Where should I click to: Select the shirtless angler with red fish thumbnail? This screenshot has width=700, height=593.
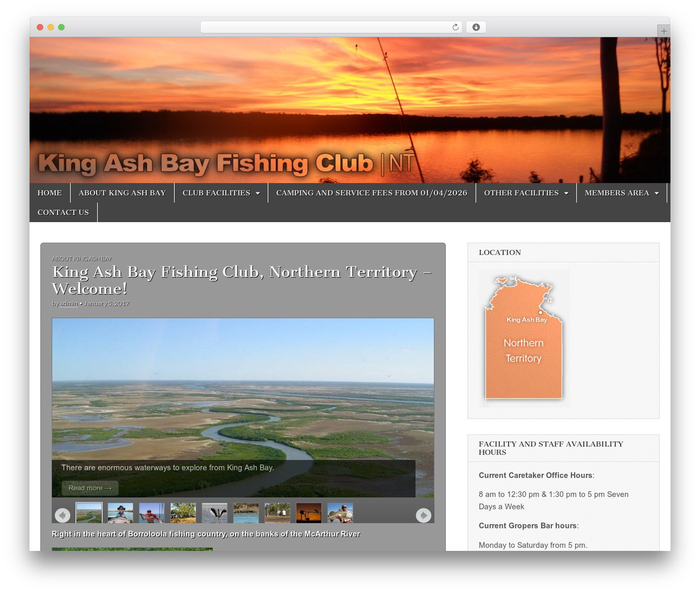pos(152,513)
